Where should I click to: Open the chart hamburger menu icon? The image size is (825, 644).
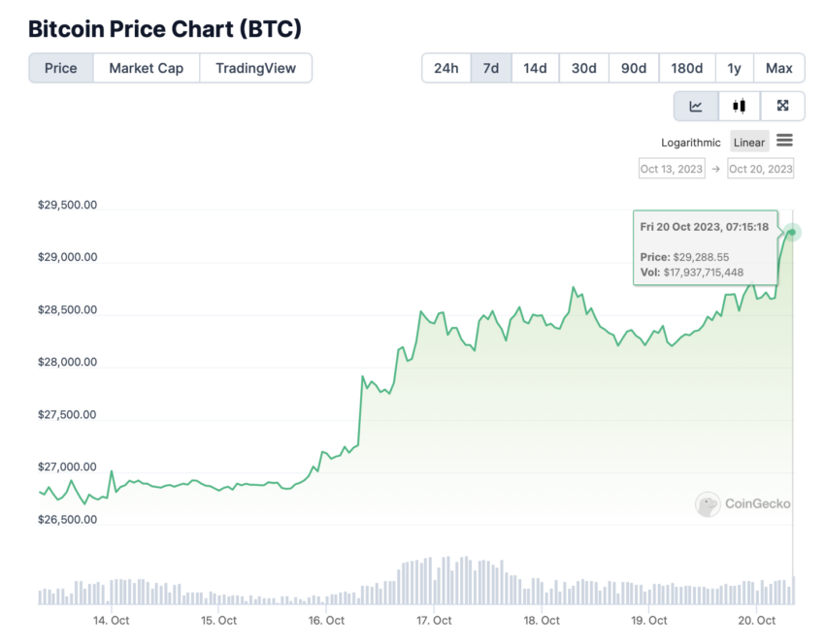pyautogui.click(x=784, y=141)
